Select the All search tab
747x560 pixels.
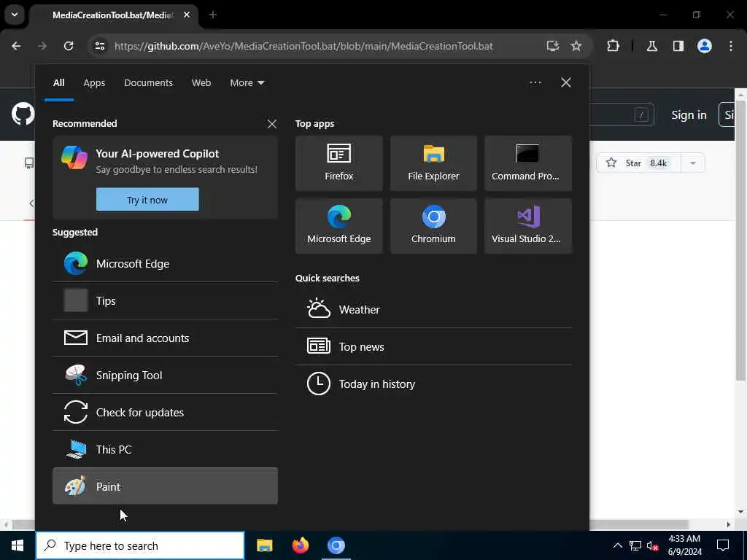click(x=58, y=82)
